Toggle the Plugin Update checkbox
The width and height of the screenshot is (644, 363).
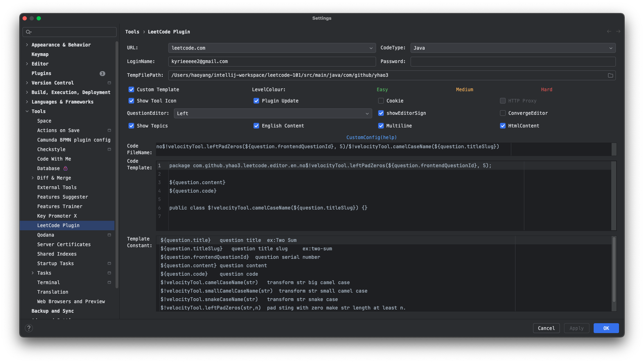click(256, 101)
